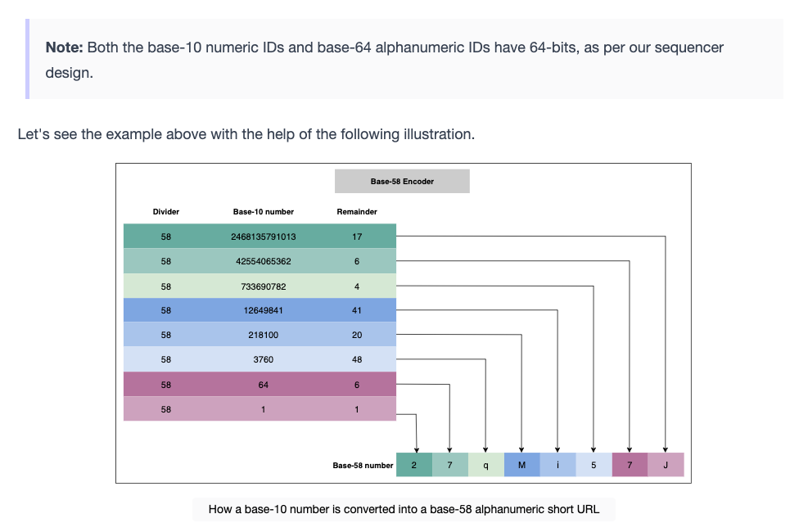Click divider 58 in the 2468135791013 row
Viewport: 808px width, 532px height.
166,237
